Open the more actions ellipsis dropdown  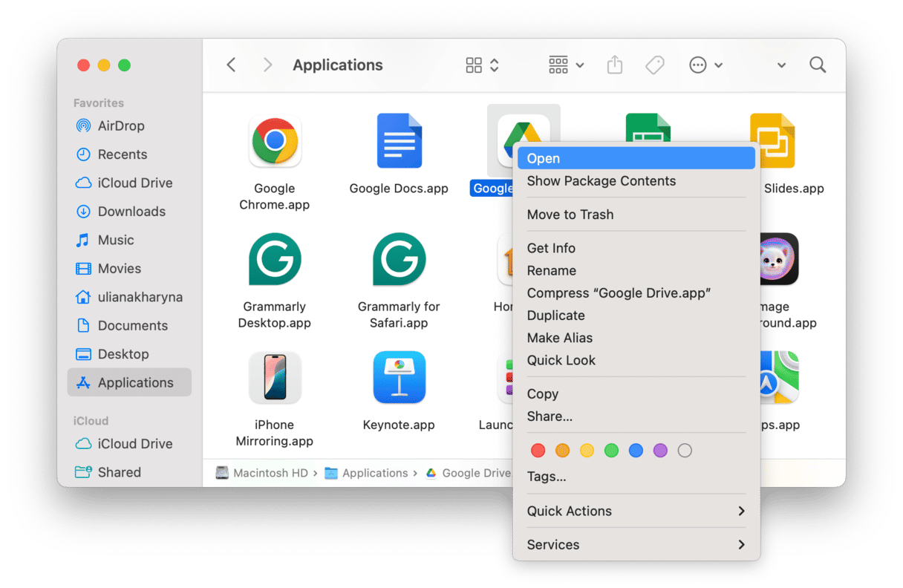click(705, 65)
